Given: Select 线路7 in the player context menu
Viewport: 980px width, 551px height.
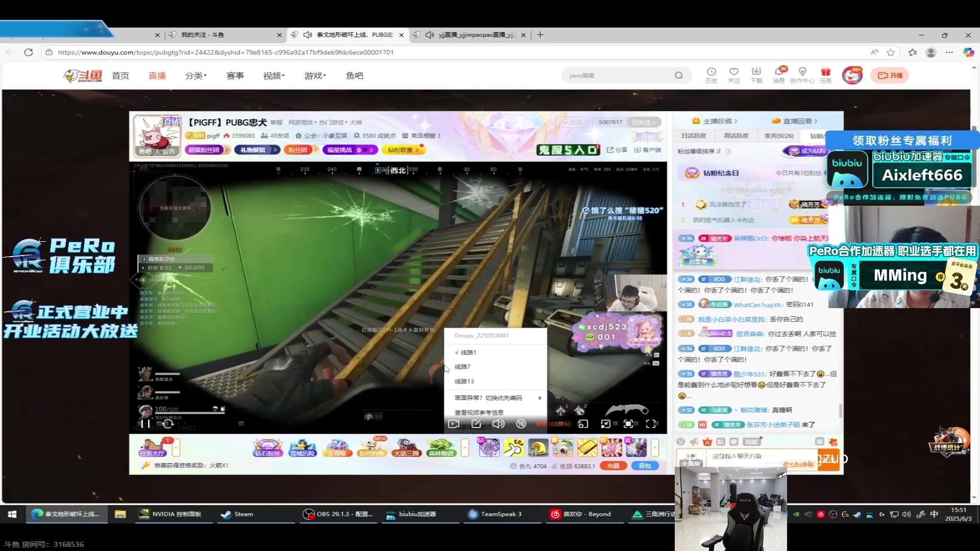Looking at the screenshot, I should [x=495, y=367].
